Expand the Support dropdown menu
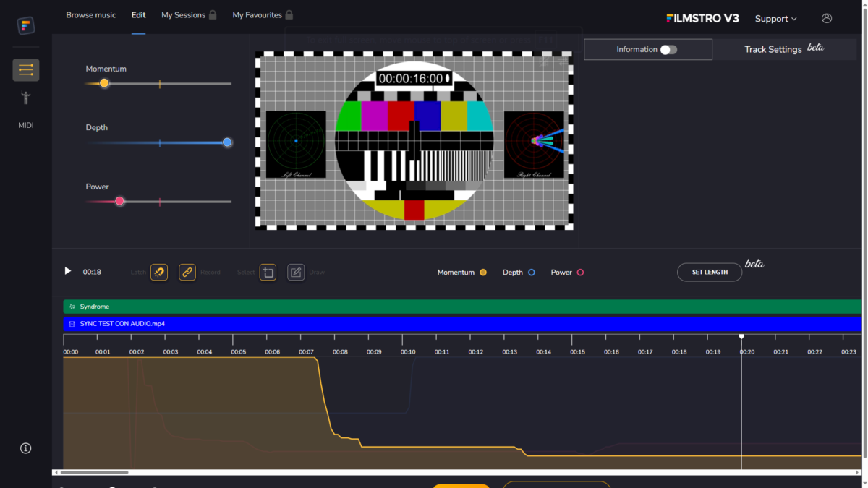Viewport: 868px width, 488px height. click(775, 19)
